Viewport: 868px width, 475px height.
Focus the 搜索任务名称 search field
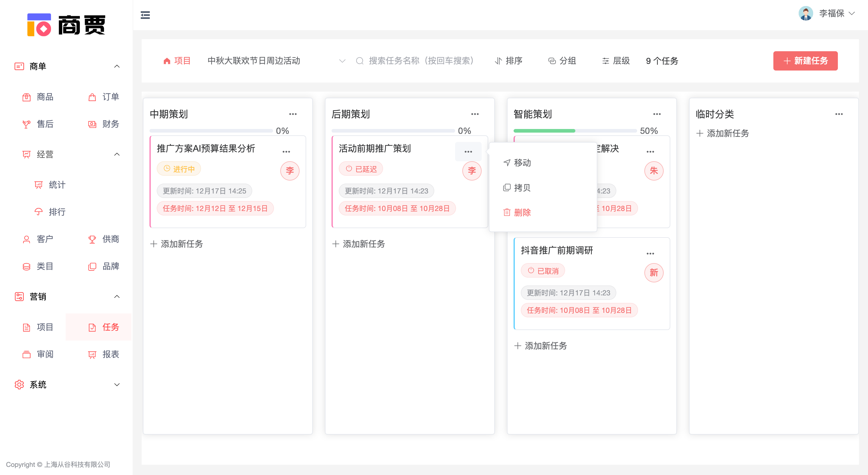(x=421, y=61)
